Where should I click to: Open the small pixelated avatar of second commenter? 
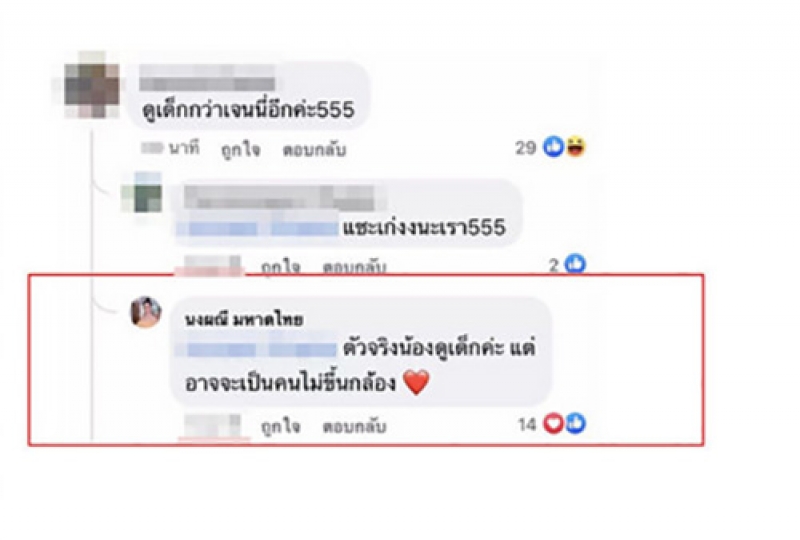click(146, 193)
